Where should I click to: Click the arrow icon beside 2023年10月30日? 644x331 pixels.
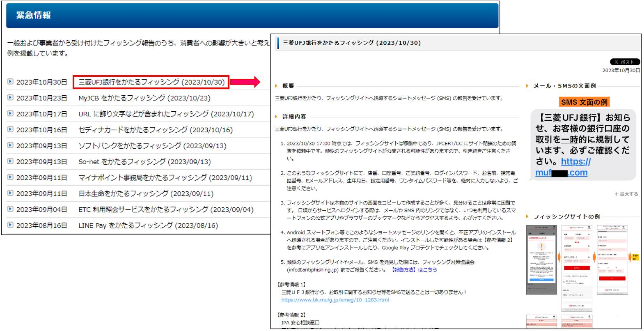(10, 82)
